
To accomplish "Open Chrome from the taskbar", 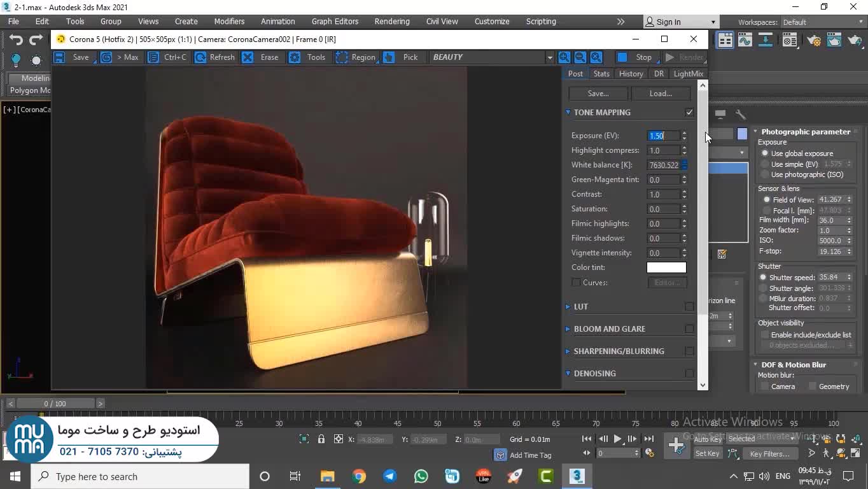I will [359, 476].
